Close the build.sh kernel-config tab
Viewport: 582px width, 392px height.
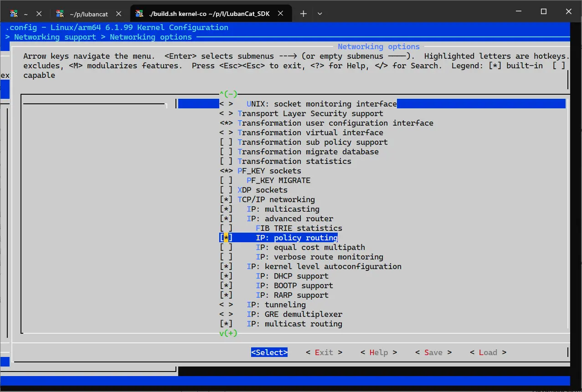282,14
